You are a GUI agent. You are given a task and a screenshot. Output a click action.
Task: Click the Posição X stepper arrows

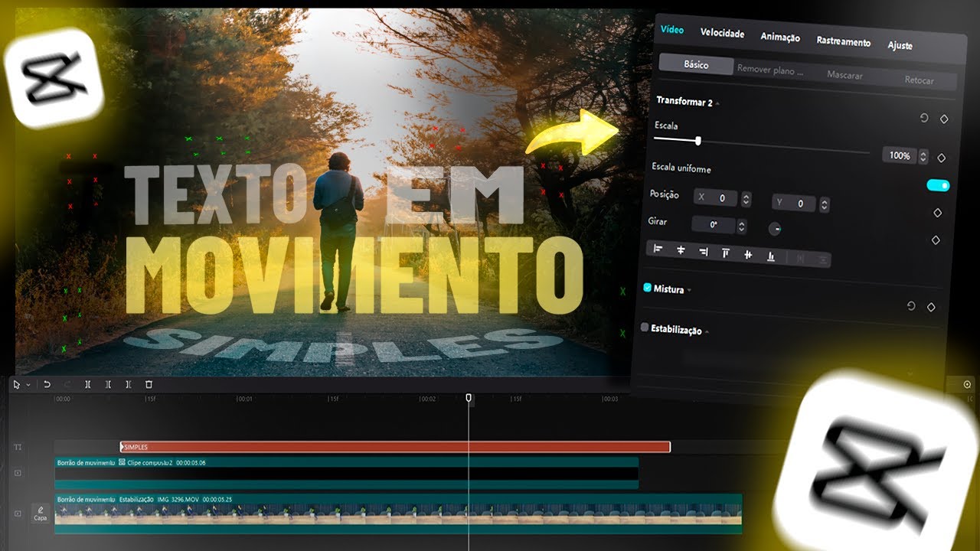click(746, 200)
